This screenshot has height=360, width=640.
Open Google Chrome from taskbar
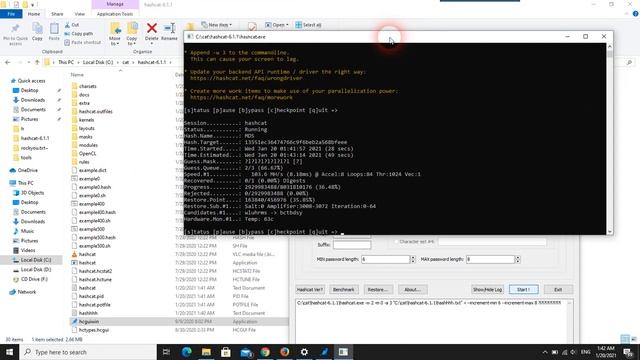pyautogui.click(x=265, y=352)
